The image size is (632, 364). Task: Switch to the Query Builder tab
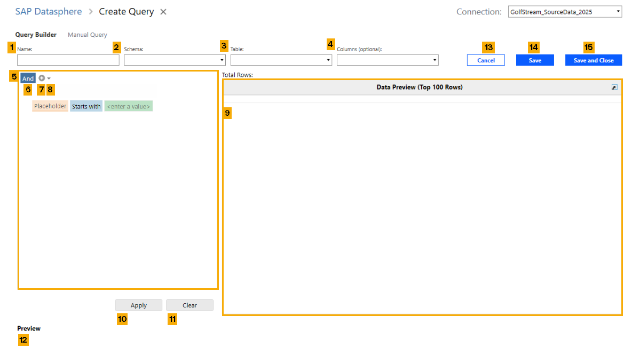(x=36, y=35)
